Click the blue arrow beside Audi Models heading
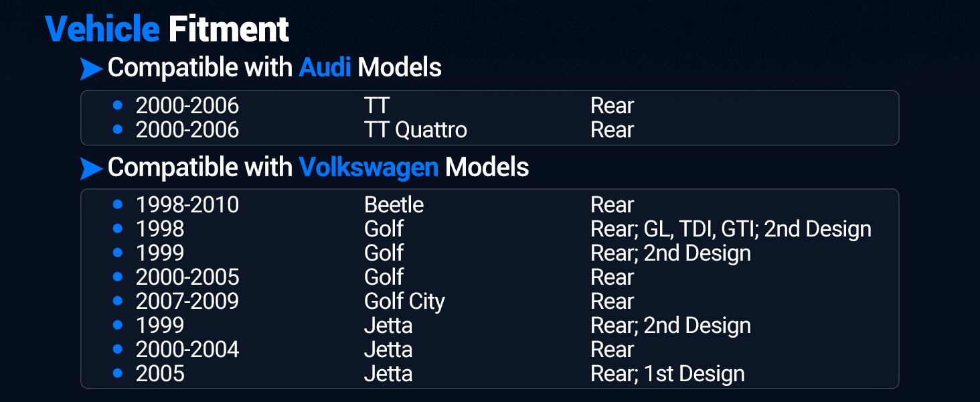Viewport: 980px width, 402px height. (91, 68)
